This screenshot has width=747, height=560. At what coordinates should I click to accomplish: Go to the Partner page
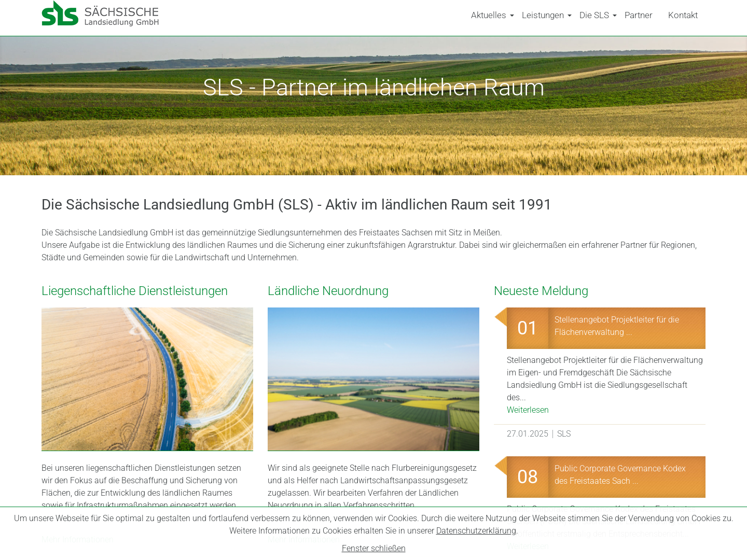638,16
